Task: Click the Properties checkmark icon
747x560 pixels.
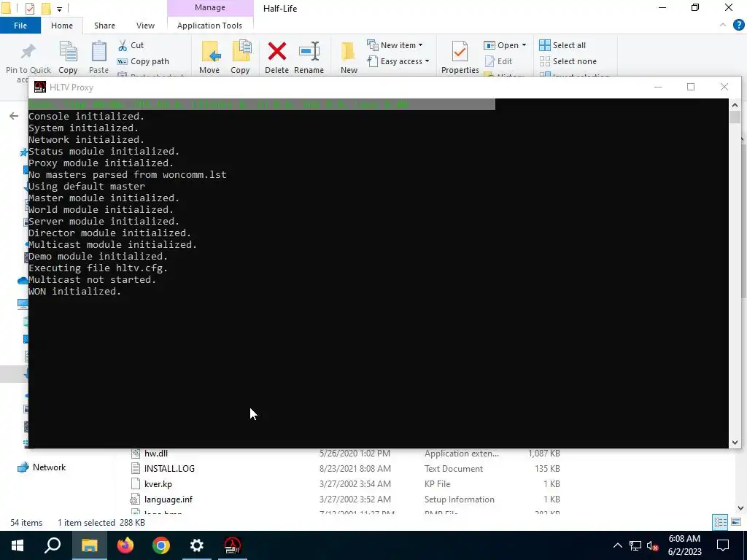Action: coord(460,52)
